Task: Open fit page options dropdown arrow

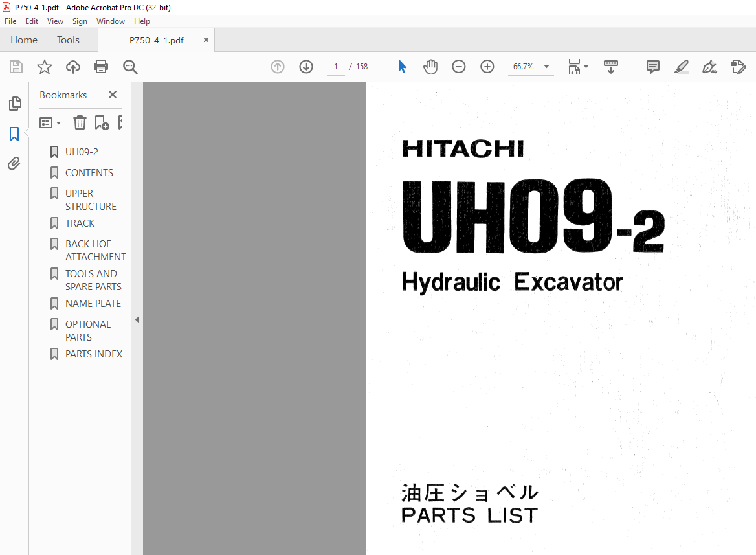Action: [586, 67]
